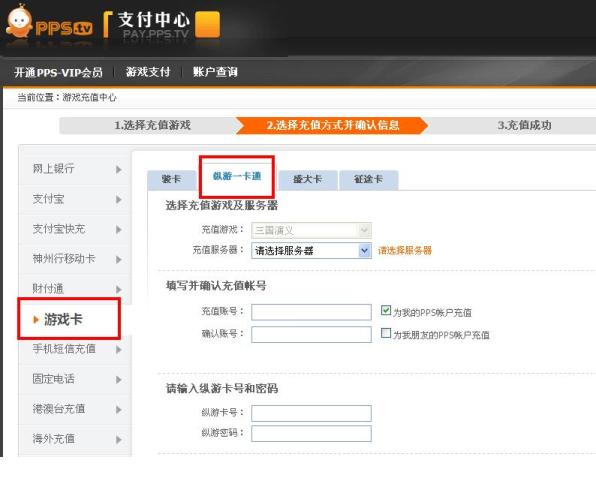The width and height of the screenshot is (596, 484).
Task: Uncheck 为我的PPS账户充值 checkbox
Action: pyautogui.click(x=386, y=311)
